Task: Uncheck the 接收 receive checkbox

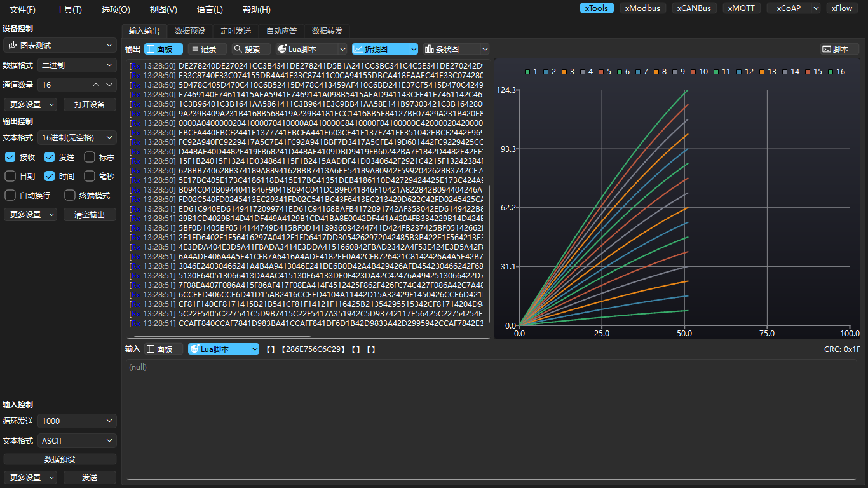Action: 10,157
